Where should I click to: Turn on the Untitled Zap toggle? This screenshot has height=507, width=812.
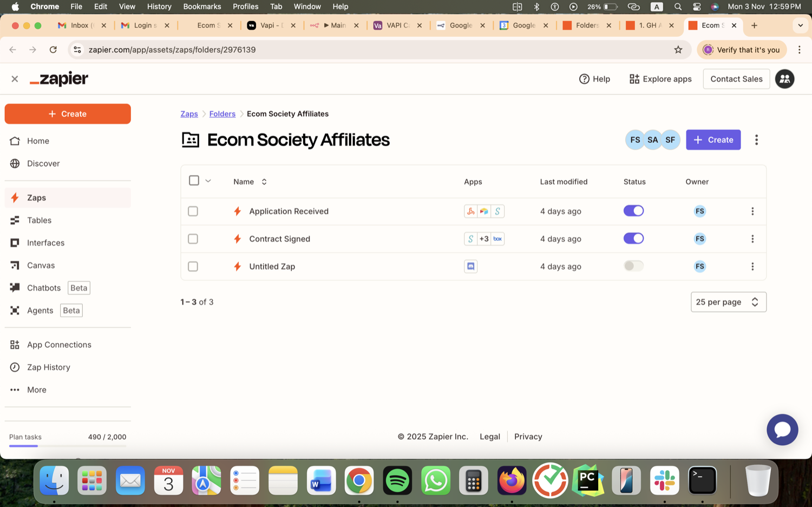coord(633,266)
